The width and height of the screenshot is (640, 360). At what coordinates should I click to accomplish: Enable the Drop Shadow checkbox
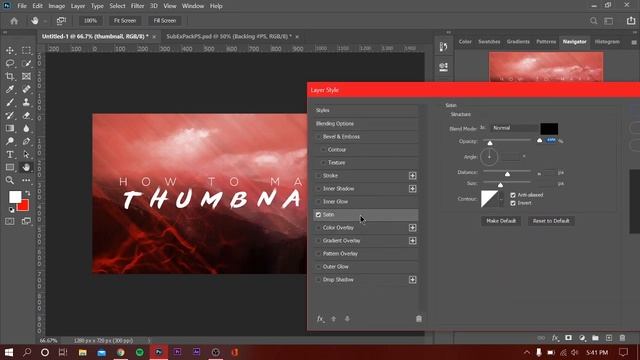(x=318, y=280)
